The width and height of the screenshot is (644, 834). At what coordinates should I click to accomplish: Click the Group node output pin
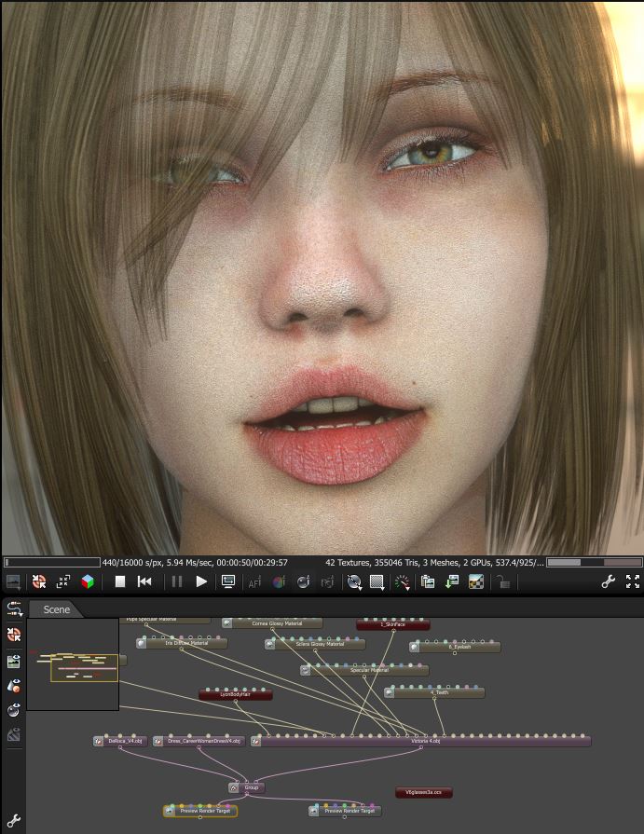pos(247,795)
